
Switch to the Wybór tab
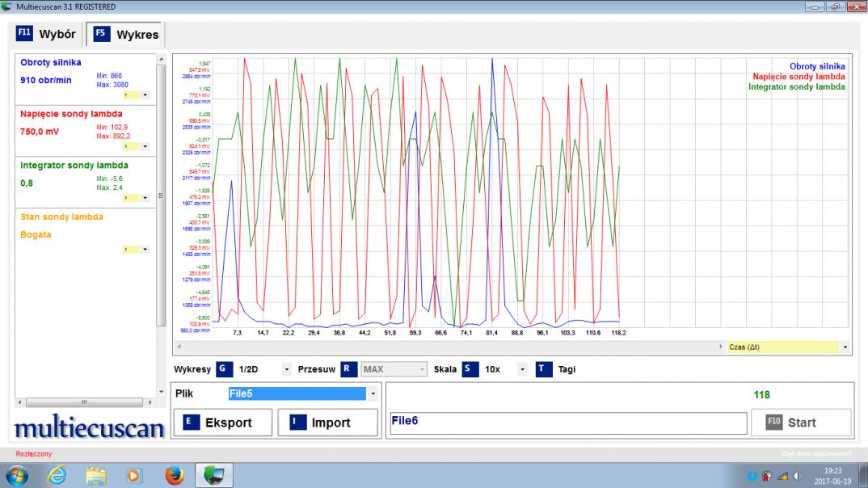point(46,35)
